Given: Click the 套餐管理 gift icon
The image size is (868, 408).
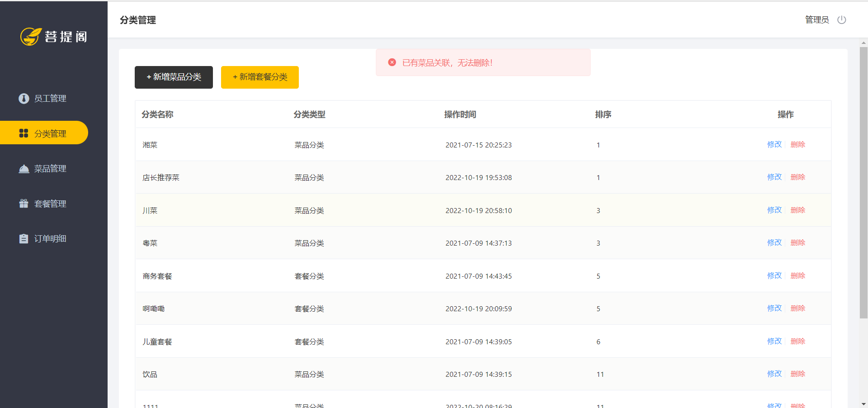Looking at the screenshot, I should (24, 204).
